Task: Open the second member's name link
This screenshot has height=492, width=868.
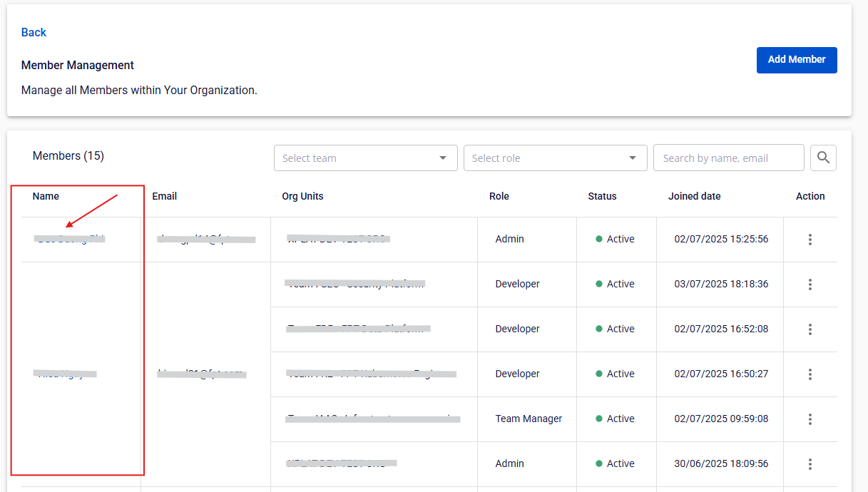Action: tap(66, 374)
